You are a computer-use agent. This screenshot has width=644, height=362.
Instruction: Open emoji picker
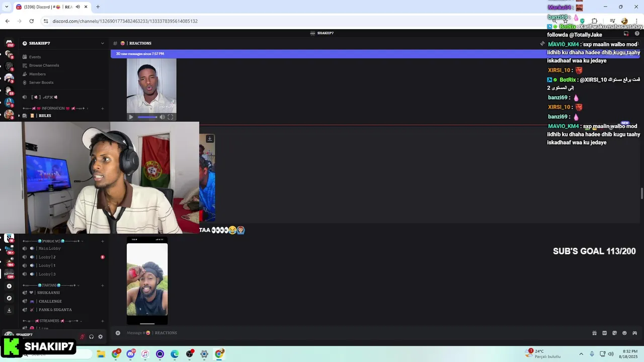[624, 333]
